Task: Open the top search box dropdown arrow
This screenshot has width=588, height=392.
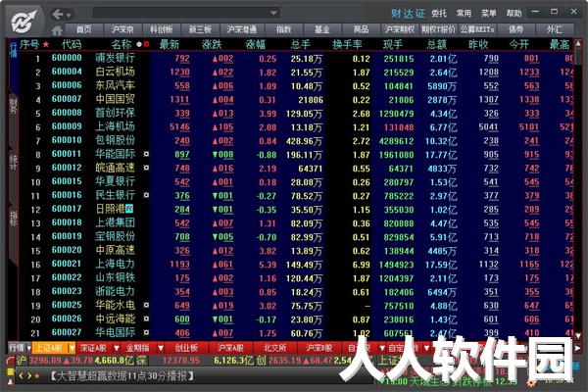Action: click(x=273, y=13)
